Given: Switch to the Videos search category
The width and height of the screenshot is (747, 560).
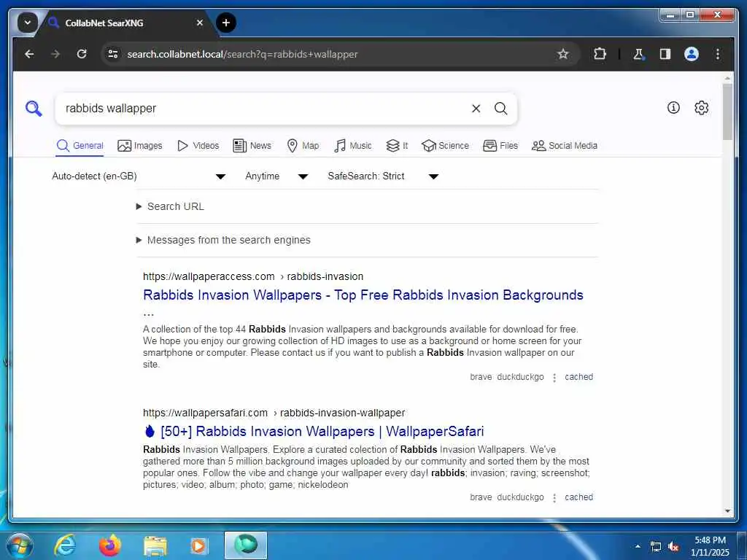Looking at the screenshot, I should point(198,146).
